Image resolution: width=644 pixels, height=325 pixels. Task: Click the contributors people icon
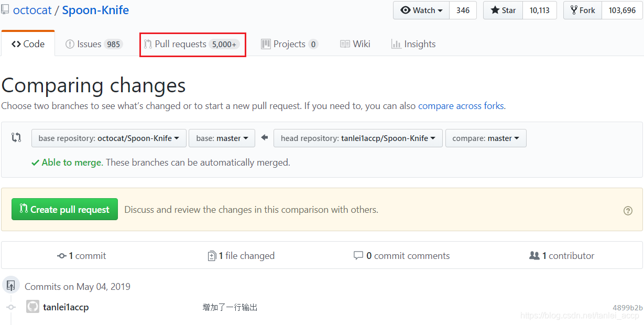(534, 256)
